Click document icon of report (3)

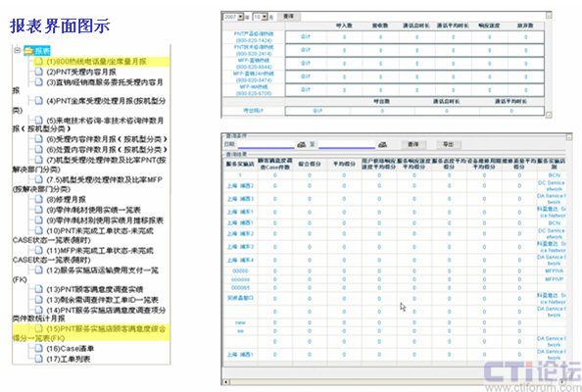click(x=38, y=82)
